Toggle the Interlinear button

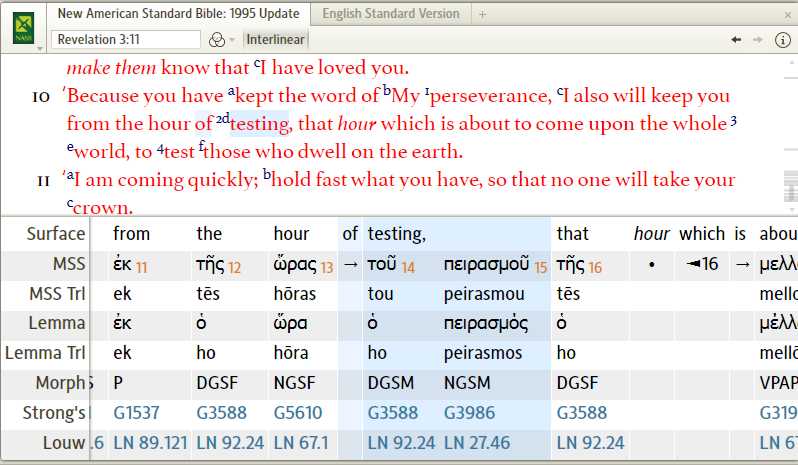point(275,40)
